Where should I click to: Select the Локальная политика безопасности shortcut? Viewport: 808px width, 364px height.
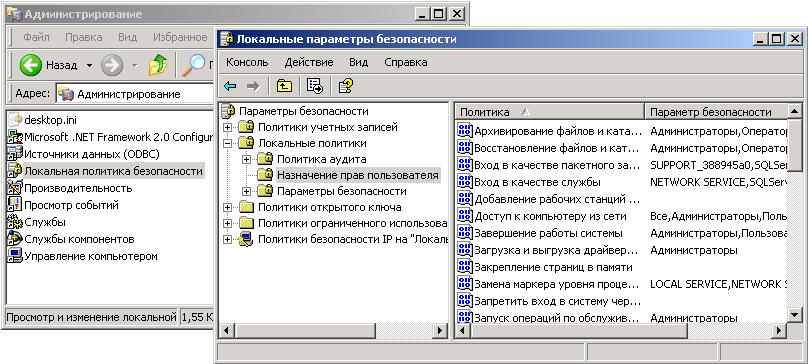tap(106, 171)
